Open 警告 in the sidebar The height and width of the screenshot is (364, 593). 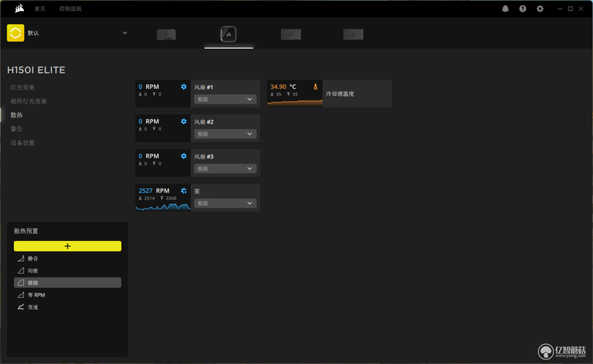[x=16, y=129]
